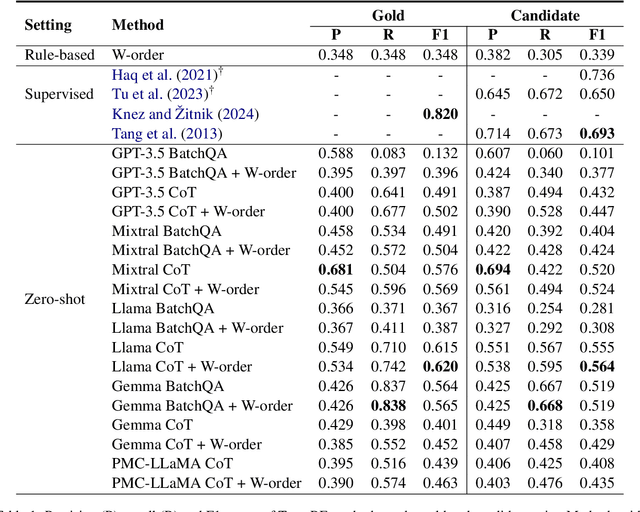640x512 pixels.
Task: Open the Haq et al. (2021) citation
Action: pos(156,75)
